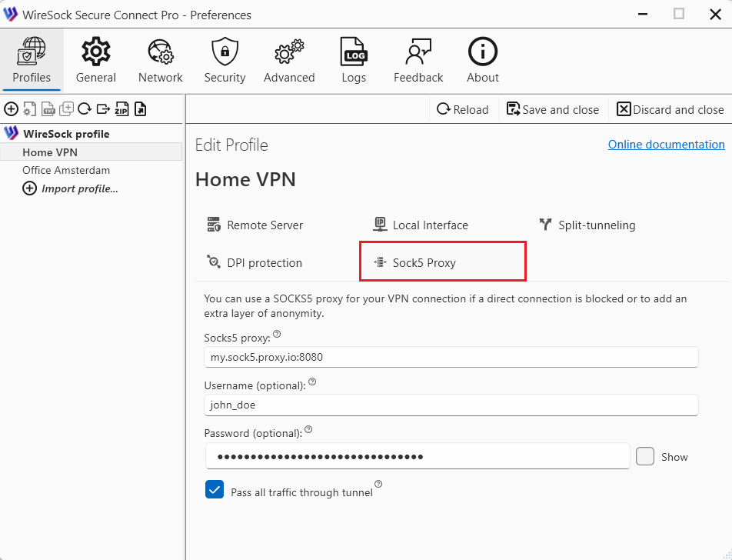Click Save and close

click(x=552, y=109)
